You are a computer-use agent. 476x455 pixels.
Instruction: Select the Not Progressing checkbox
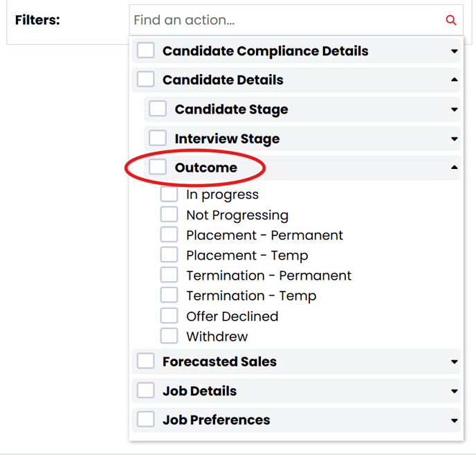169,214
